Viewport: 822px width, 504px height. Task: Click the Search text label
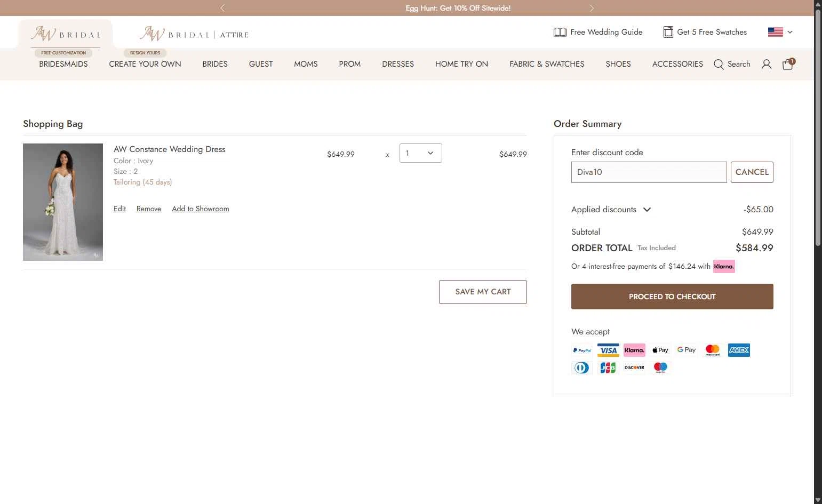coord(739,64)
